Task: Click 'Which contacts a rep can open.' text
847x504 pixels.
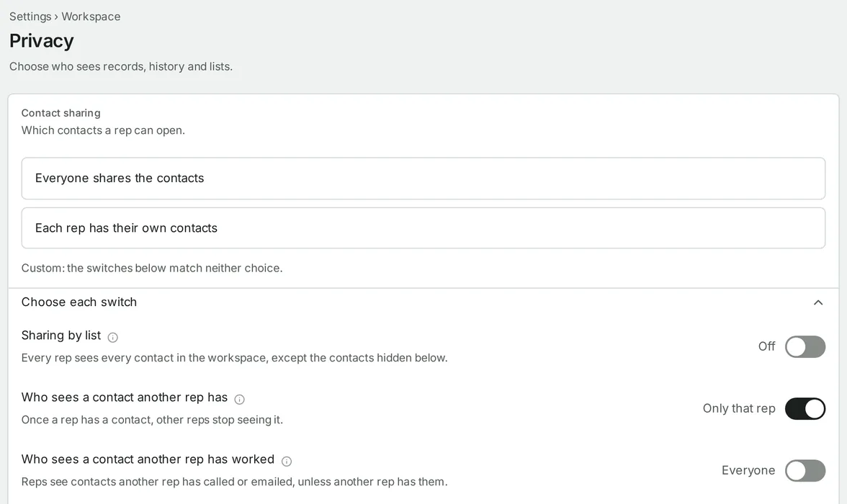Action: click(103, 130)
